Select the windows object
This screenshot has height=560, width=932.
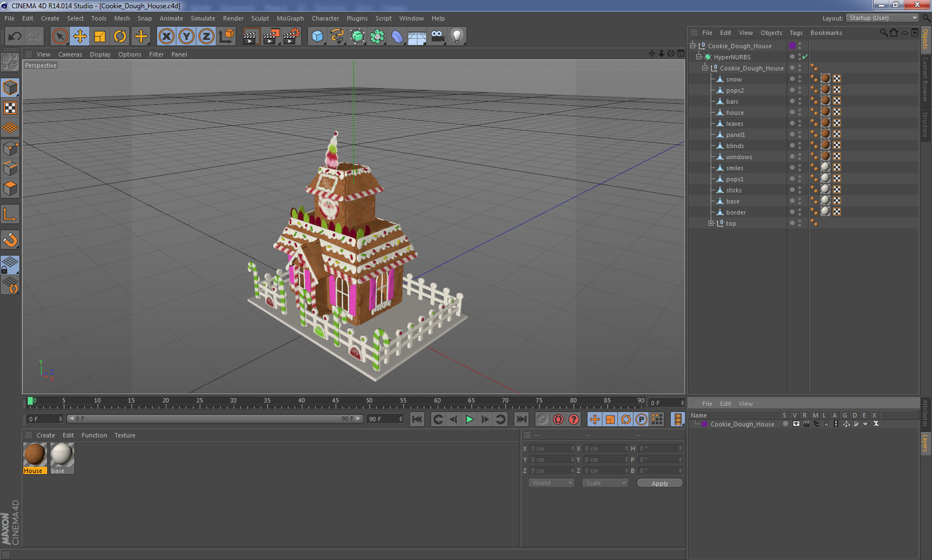point(739,157)
